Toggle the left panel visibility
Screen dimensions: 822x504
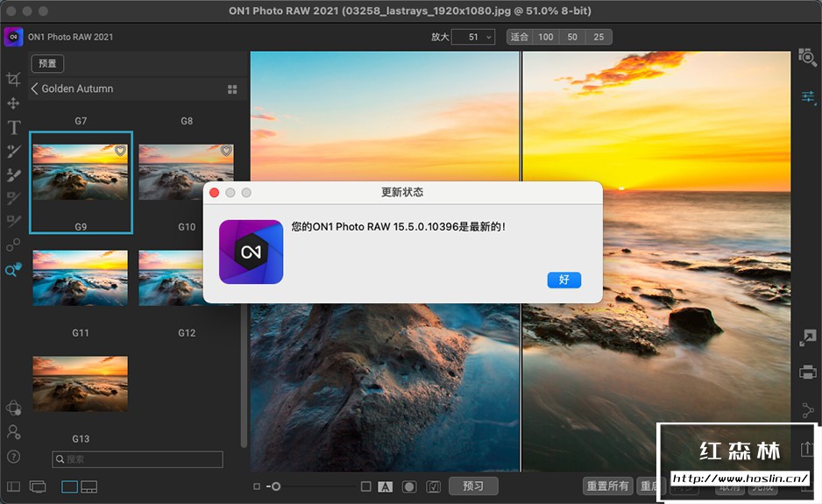pos(14,486)
